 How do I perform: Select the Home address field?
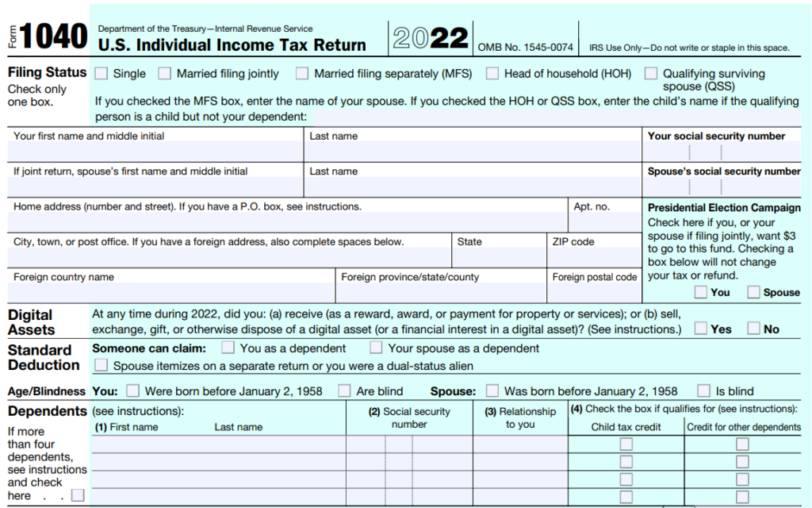pos(287,222)
